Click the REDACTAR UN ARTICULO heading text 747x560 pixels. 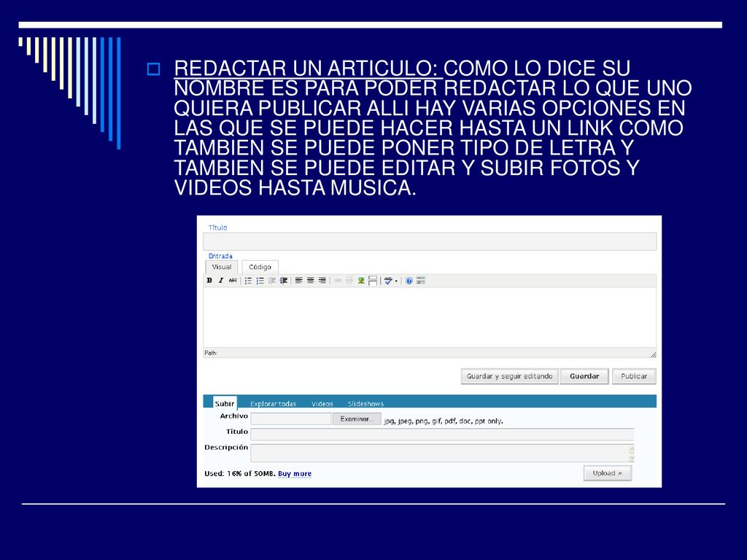click(x=306, y=68)
